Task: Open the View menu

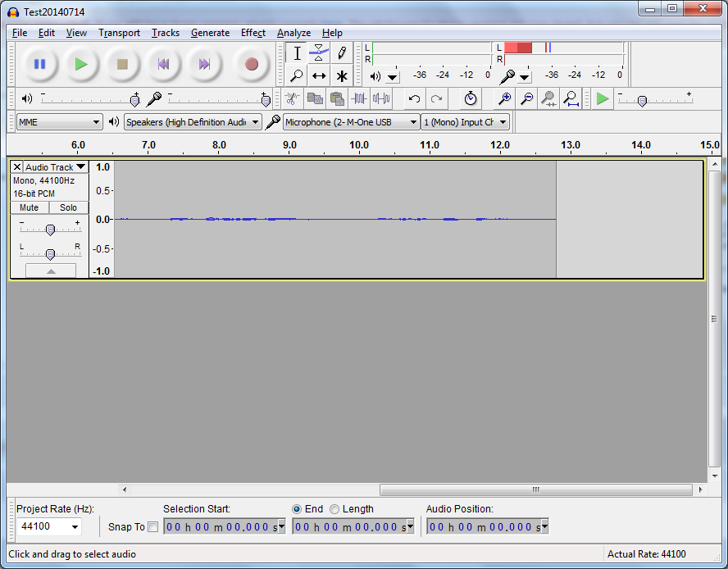Action: click(x=76, y=33)
